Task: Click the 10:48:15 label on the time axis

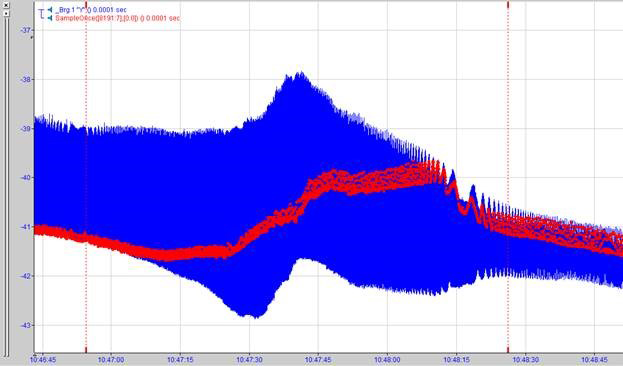Action: 456,360
